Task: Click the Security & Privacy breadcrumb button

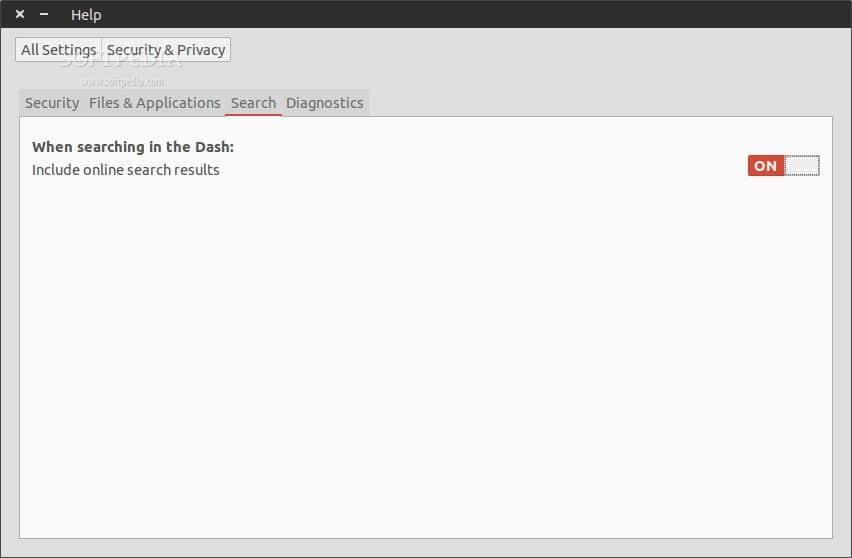Action: [166, 50]
